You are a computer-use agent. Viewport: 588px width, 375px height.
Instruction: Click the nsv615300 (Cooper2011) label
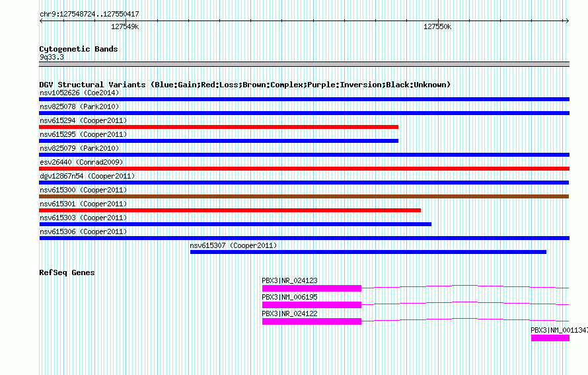click(x=83, y=190)
